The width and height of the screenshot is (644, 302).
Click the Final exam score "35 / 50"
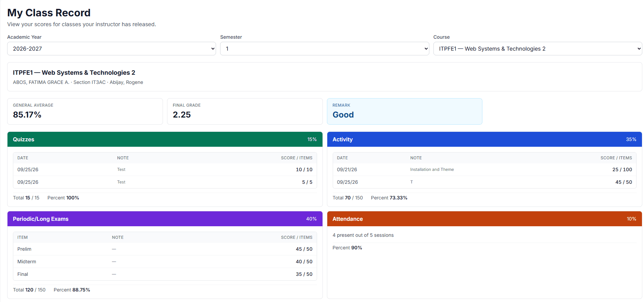pyautogui.click(x=304, y=274)
